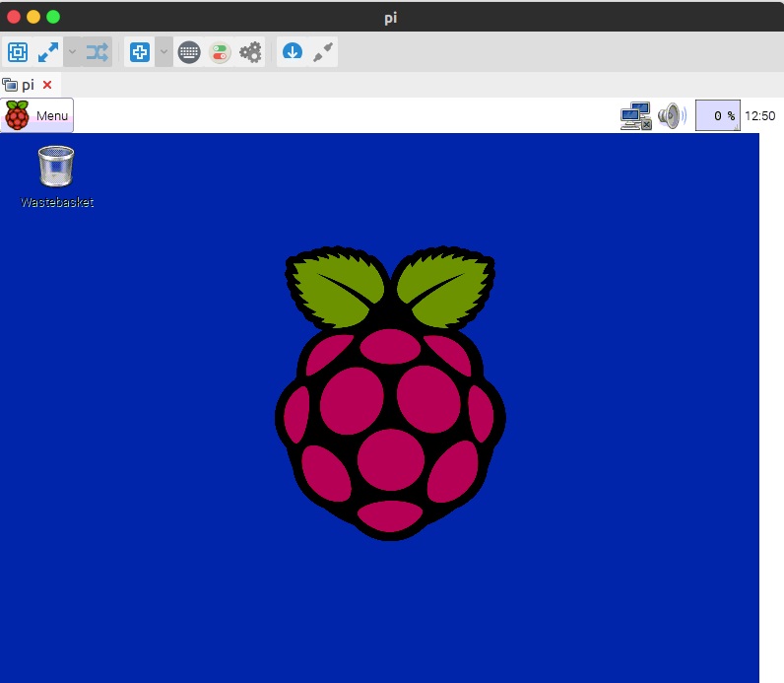This screenshot has width=784, height=683.
Task: Click the network connection icon in the panel
Action: (635, 116)
